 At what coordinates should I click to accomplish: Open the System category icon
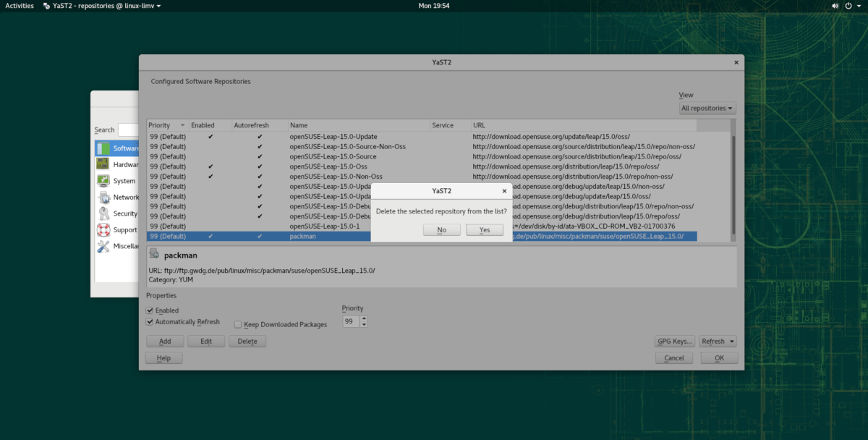[103, 181]
